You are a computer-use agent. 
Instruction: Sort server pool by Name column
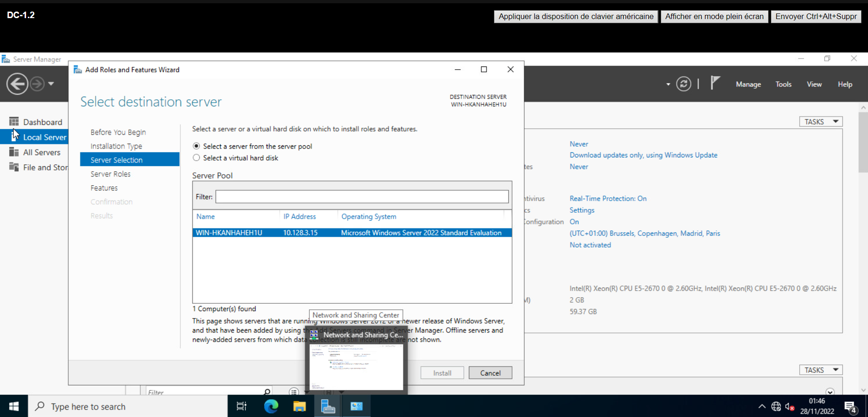tap(205, 216)
